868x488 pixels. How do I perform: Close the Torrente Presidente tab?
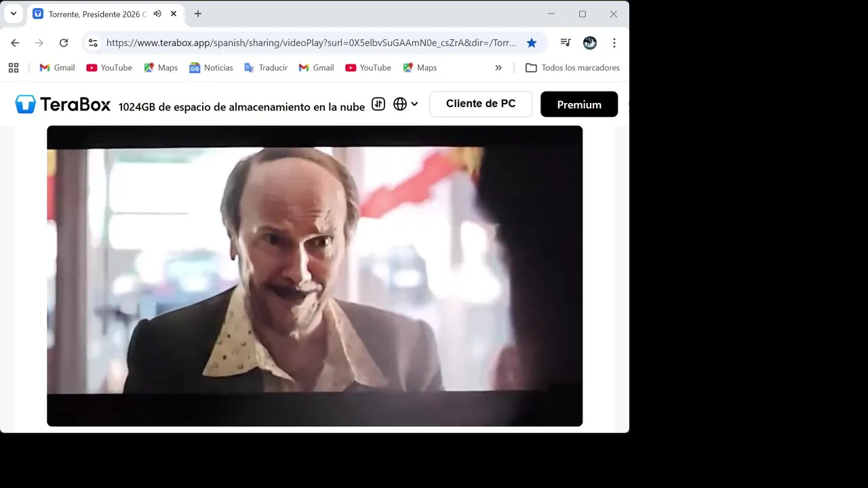pyautogui.click(x=174, y=14)
